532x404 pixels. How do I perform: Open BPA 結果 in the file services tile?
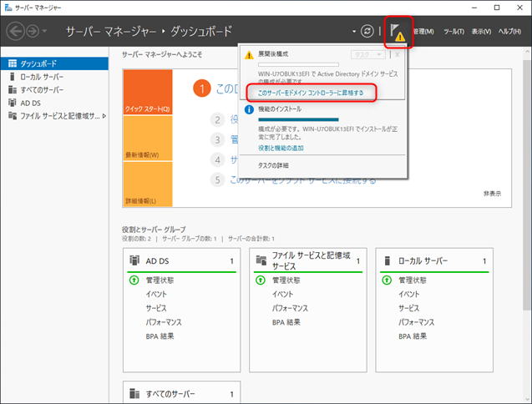pos(286,322)
